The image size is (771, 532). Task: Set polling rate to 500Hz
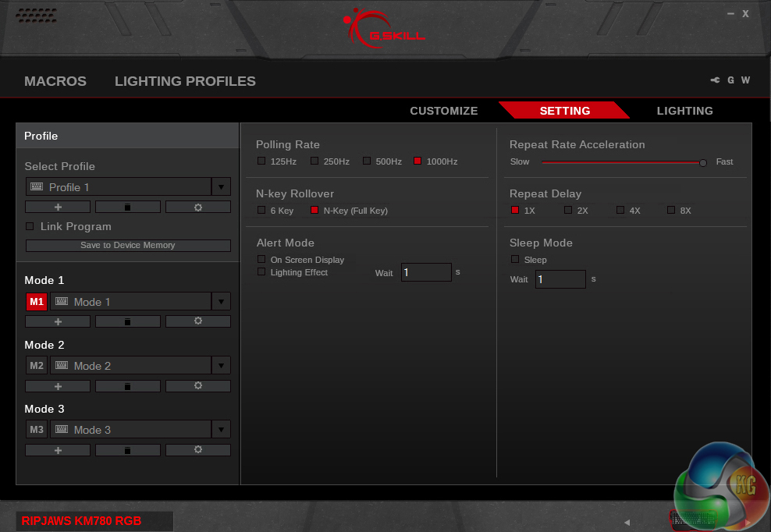(367, 161)
